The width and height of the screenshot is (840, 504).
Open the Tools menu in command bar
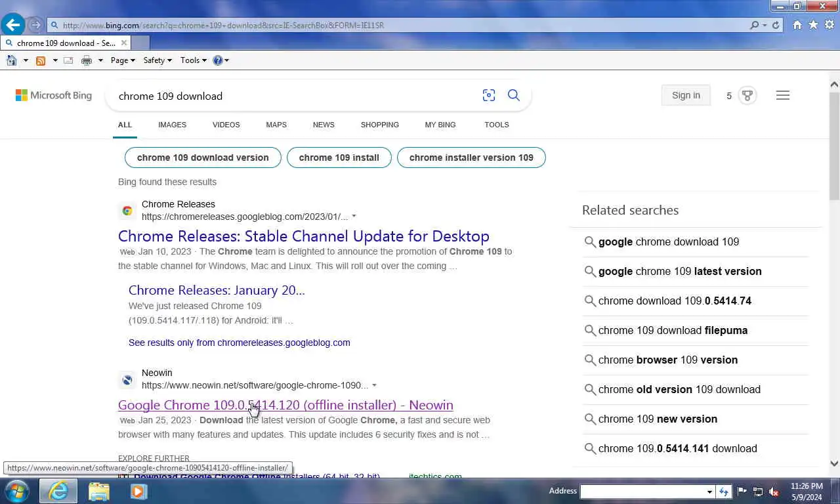click(194, 60)
